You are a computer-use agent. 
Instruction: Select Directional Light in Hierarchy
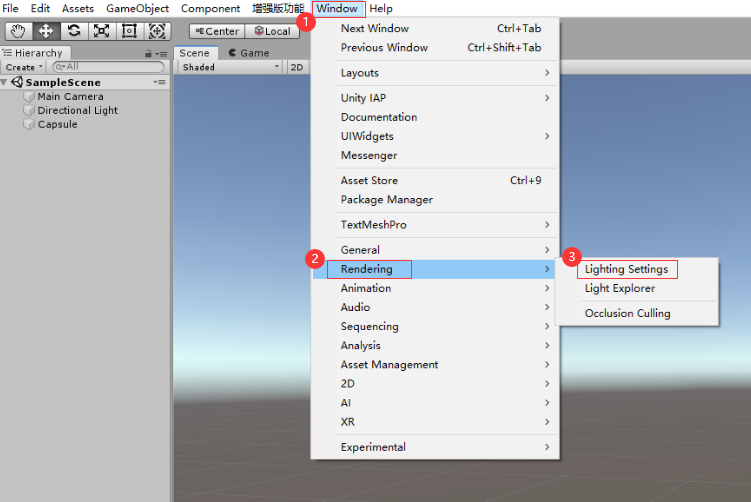point(78,110)
